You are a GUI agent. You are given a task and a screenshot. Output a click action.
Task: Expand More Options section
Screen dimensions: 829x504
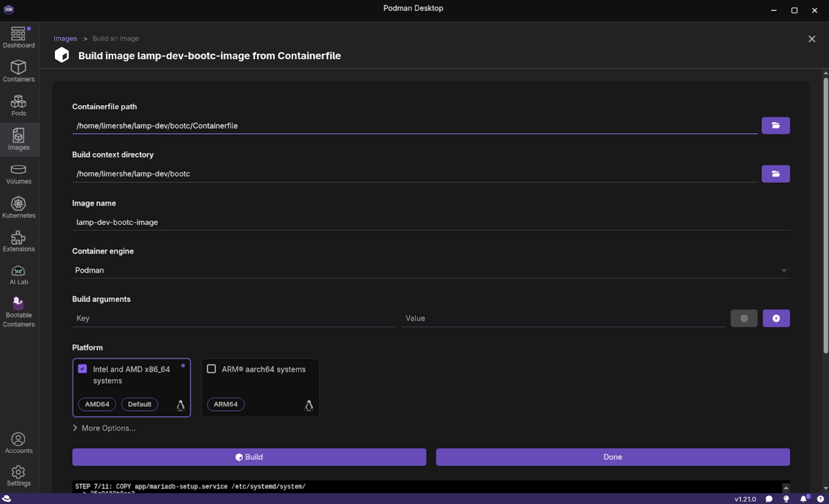pos(104,428)
